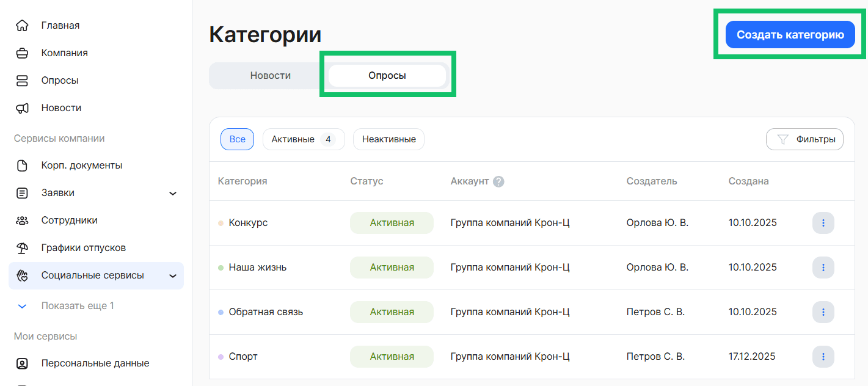Screen dimensions: 868x386
Task: Show only Неактивные categories
Action: coord(388,139)
